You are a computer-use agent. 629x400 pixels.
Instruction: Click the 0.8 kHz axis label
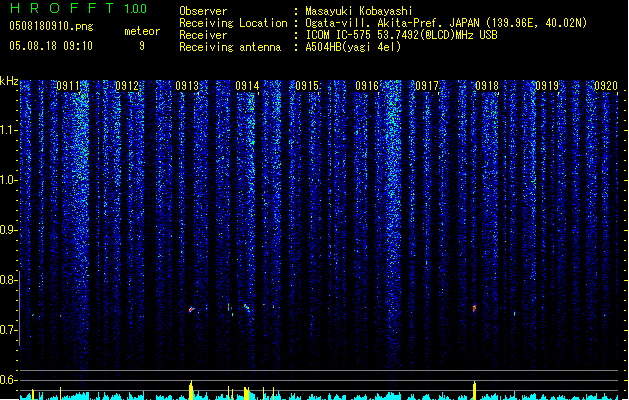click(x=9, y=280)
